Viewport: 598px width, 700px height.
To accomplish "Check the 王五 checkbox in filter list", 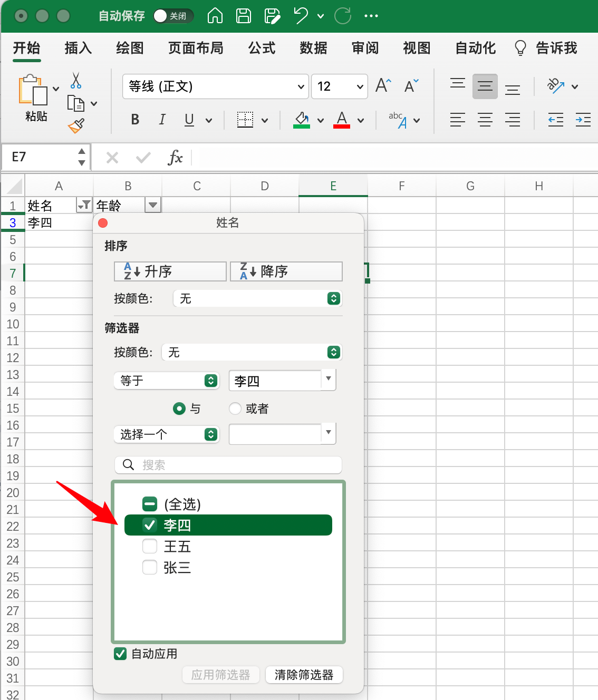I will pyautogui.click(x=150, y=546).
